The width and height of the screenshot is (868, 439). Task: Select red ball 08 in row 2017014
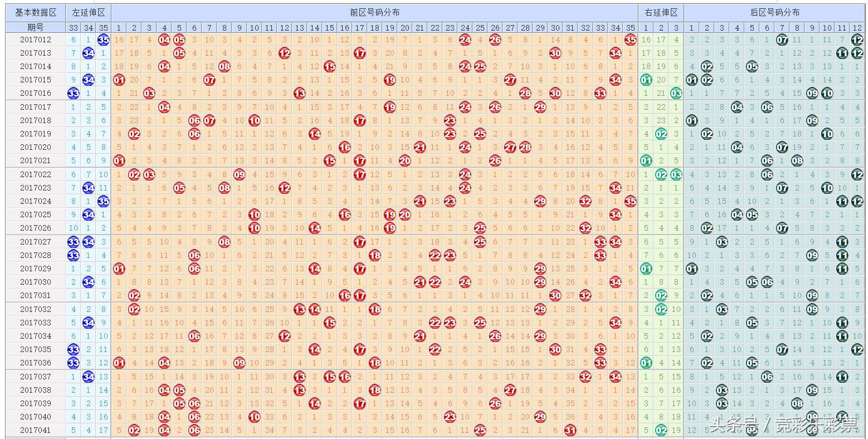(224, 66)
